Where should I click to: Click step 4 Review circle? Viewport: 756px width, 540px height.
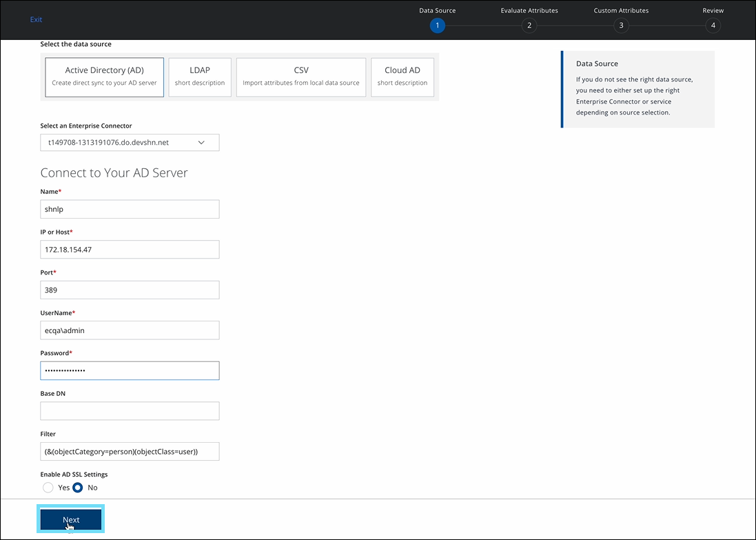point(713,26)
